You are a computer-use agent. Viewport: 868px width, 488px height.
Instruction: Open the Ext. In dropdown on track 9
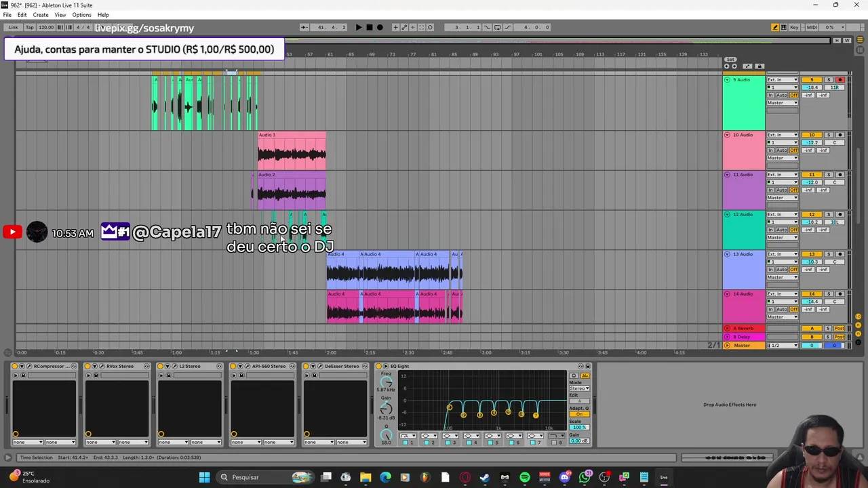pos(783,80)
